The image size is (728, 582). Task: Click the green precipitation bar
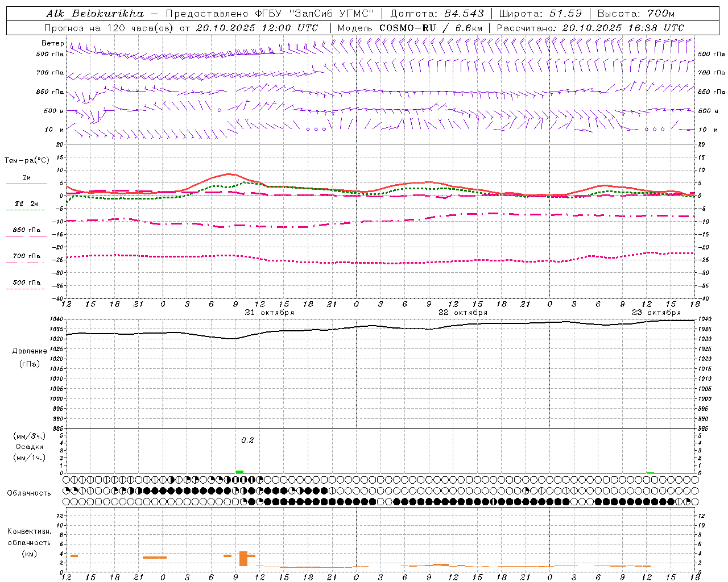[x=239, y=471]
